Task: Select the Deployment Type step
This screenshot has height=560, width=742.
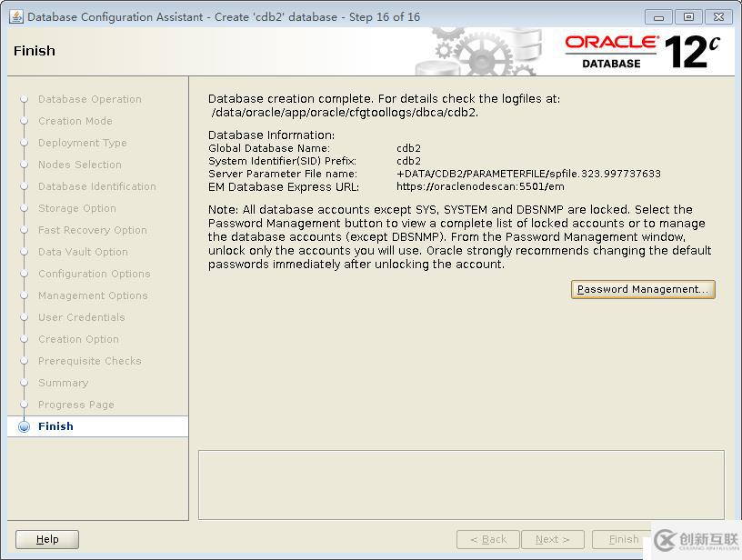Action: click(83, 143)
